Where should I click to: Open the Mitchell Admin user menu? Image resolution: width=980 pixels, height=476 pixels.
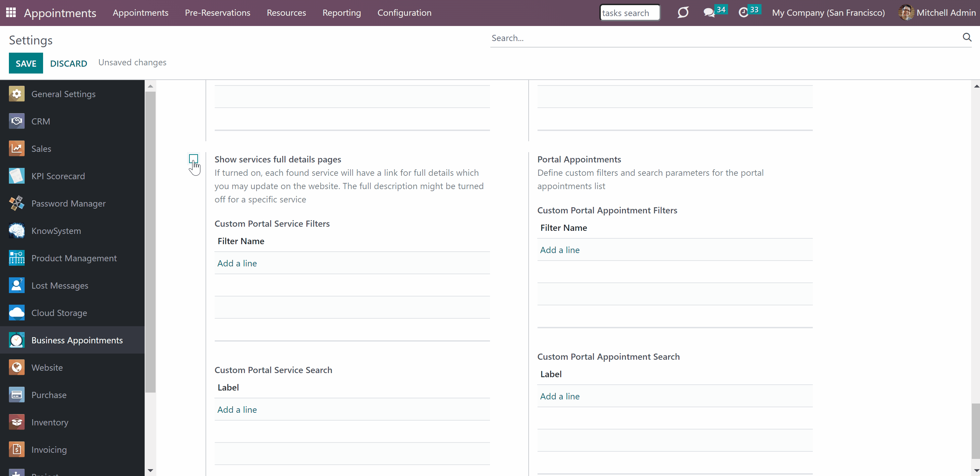(x=937, y=13)
